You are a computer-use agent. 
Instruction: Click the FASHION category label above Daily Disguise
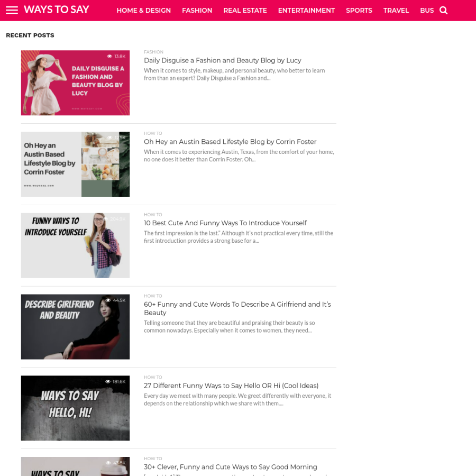[x=153, y=52]
